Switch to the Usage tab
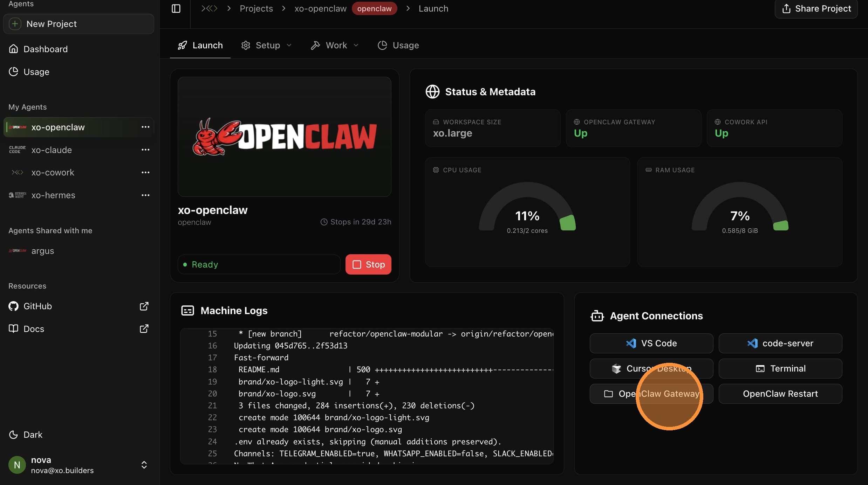868x485 pixels. point(398,45)
